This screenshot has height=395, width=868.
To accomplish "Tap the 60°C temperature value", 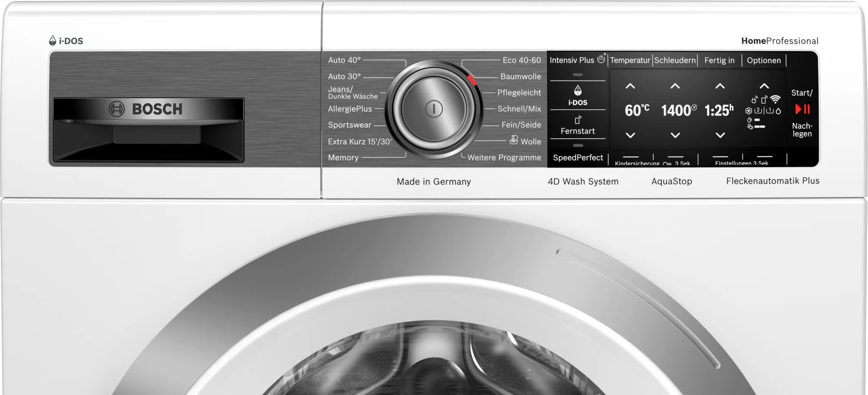I will click(x=637, y=110).
